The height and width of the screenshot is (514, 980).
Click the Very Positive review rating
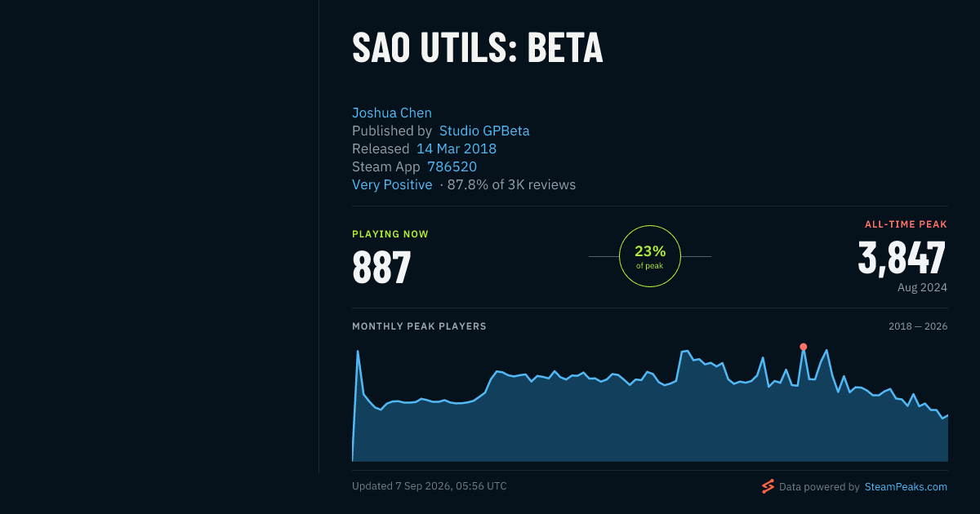point(392,184)
